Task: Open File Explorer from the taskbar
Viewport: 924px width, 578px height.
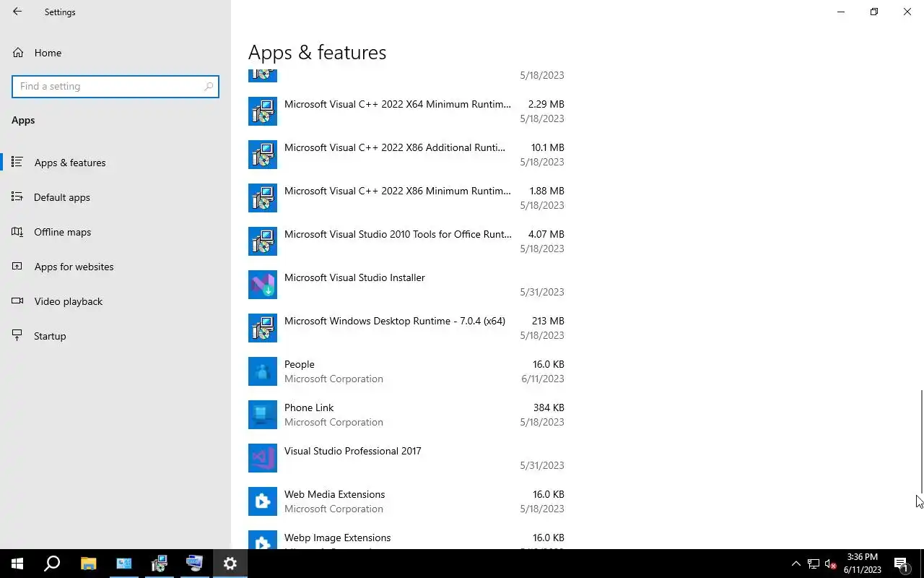Action: point(88,564)
